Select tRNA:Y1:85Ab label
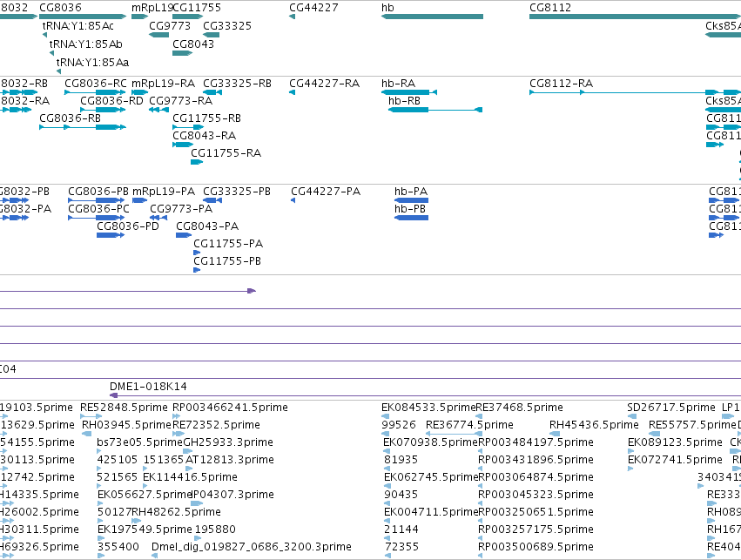Screen dimensions: 741x560 click(x=86, y=44)
